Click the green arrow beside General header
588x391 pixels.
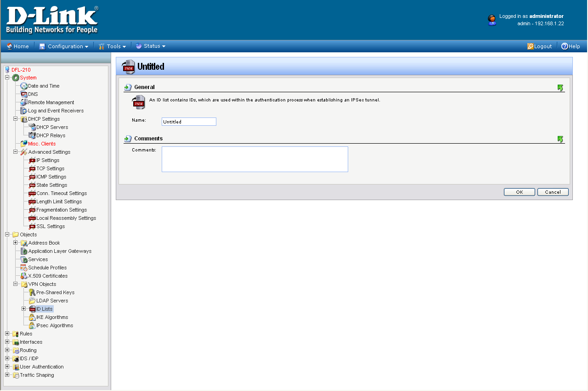(x=560, y=87)
